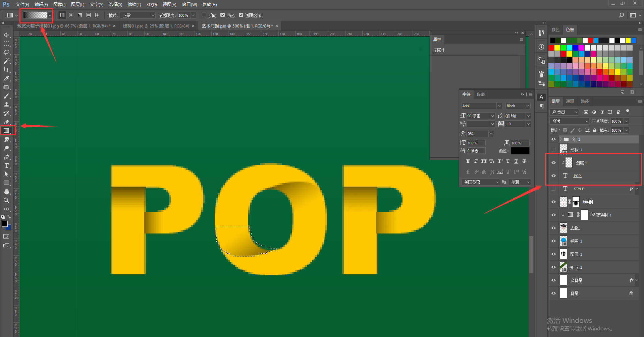The height and width of the screenshot is (337, 644).
Task: Switch to 模特01.psd document tab
Action: (156, 26)
